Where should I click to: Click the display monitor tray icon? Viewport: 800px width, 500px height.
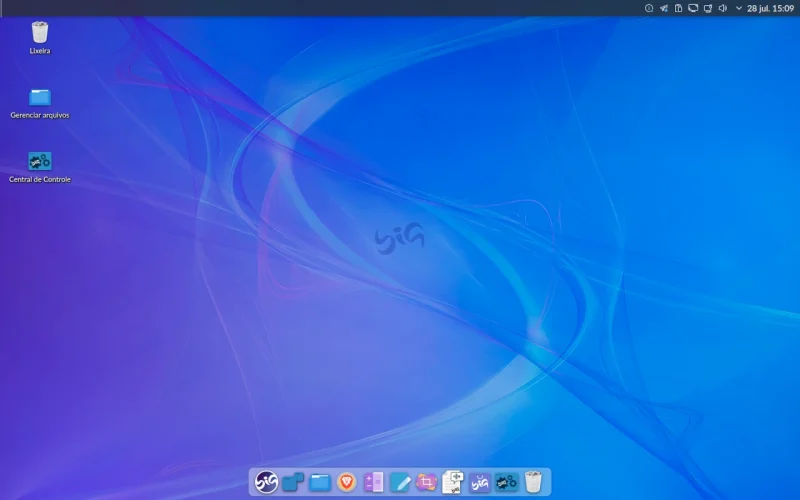(693, 8)
